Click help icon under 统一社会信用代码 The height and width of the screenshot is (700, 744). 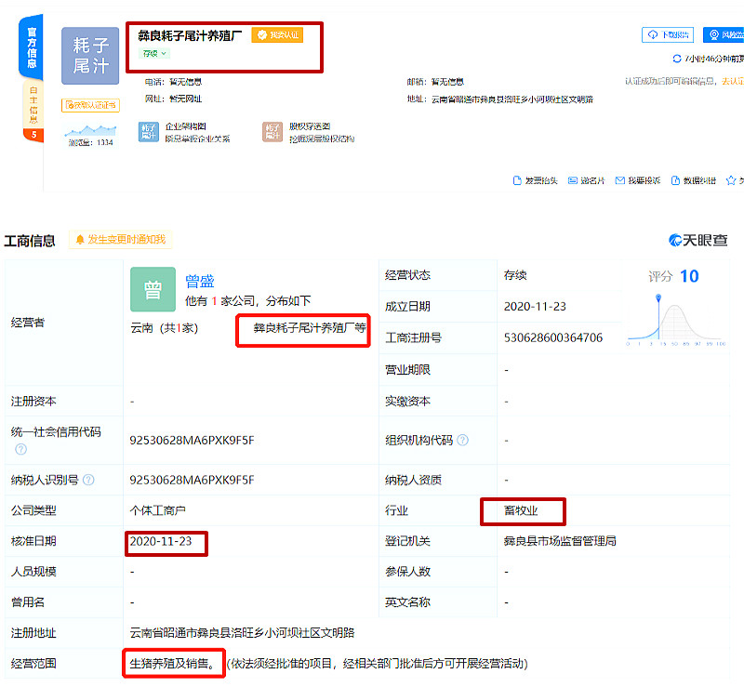20,449
